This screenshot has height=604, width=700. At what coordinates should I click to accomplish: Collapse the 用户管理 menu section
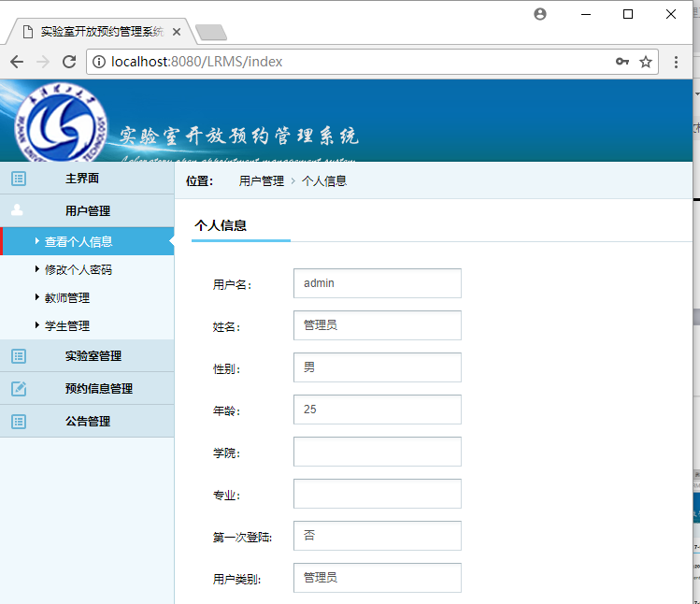87,211
